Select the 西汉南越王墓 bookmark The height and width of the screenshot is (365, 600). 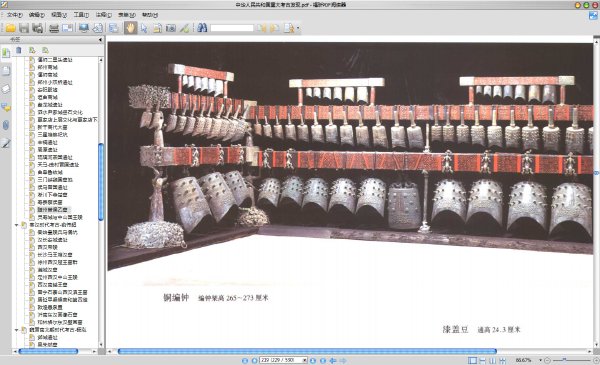(x=52, y=285)
